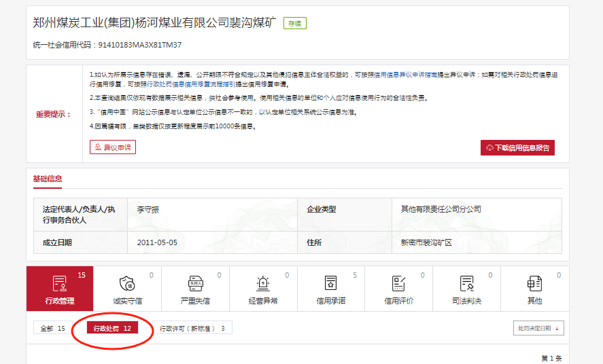
Task: Open the 信用承诺 certificate icon
Action: coord(330,284)
